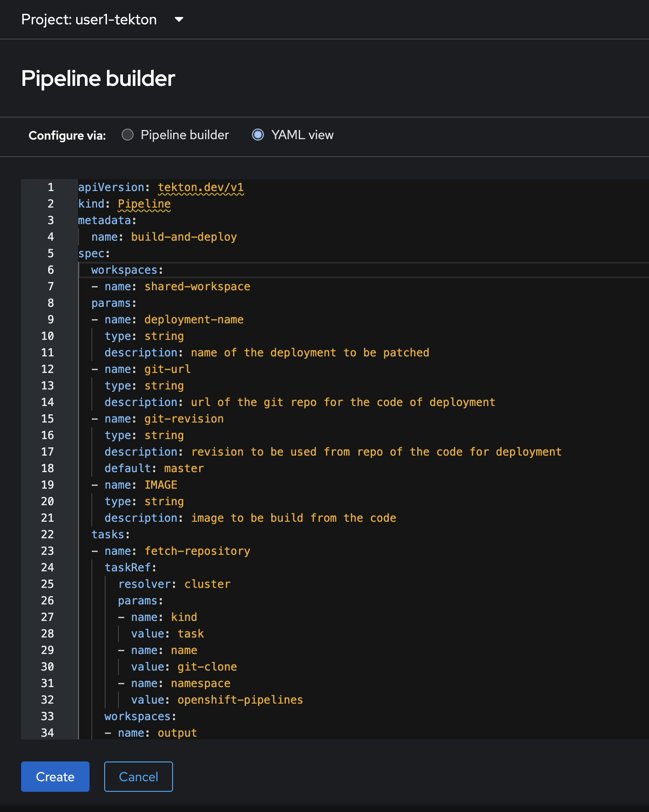Open the Project user1-tekton dropdown
Screen dimensions: 649x812
click(102, 19)
